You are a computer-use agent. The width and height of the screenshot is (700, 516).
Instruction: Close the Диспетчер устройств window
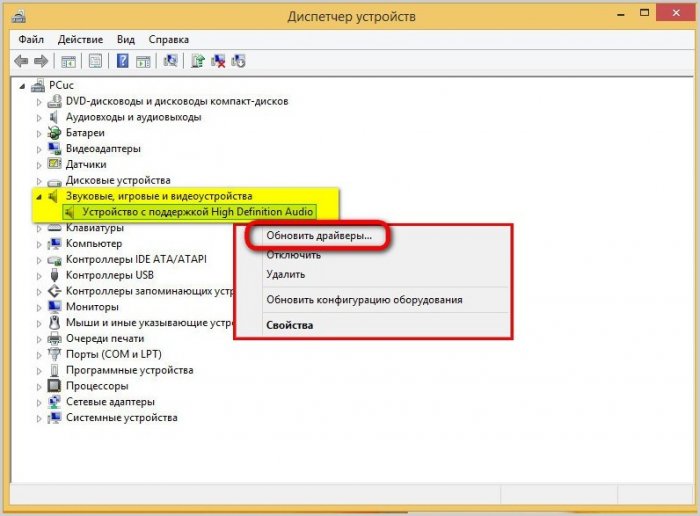coord(675,13)
